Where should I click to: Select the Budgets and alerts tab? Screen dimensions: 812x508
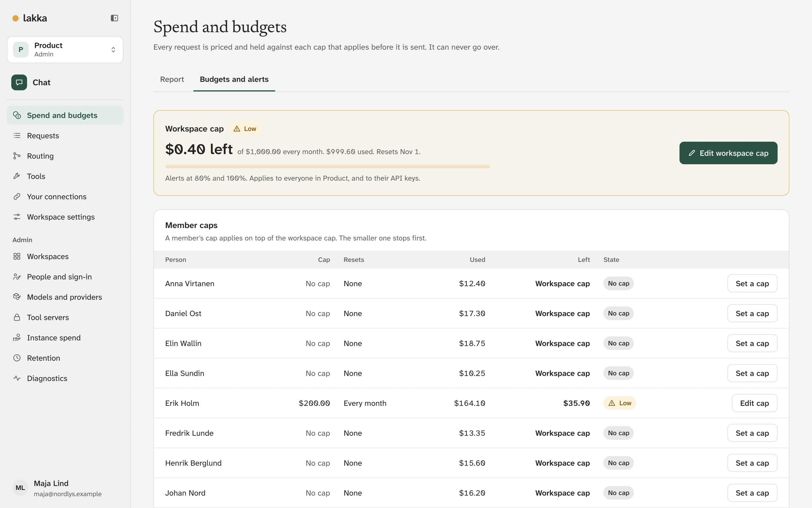(234, 79)
